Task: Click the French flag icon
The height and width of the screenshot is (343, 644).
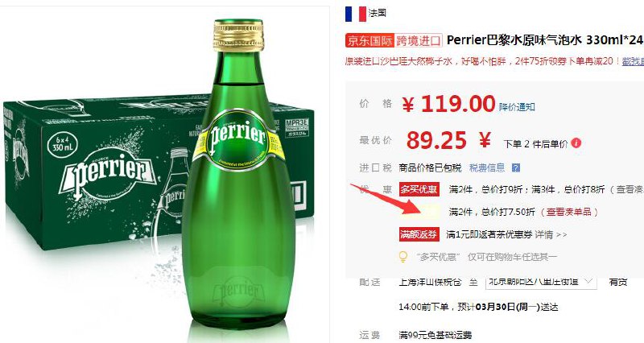Action: [356, 14]
